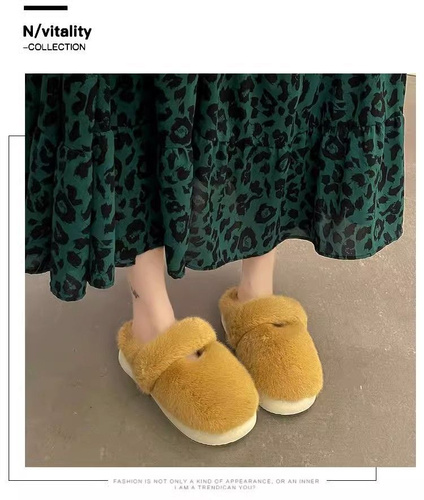This screenshot has width=424, height=500.
Task: Select the white sole of right slipper
Action: pyautogui.click(x=285, y=405)
